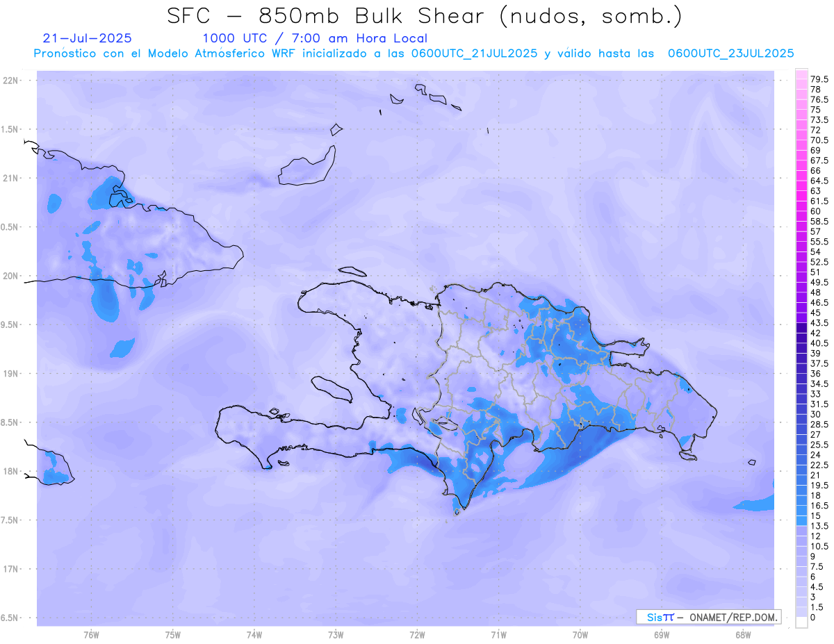834x644 pixels.
Task: Click the '16.5' value on the color scale
Action: [819, 506]
